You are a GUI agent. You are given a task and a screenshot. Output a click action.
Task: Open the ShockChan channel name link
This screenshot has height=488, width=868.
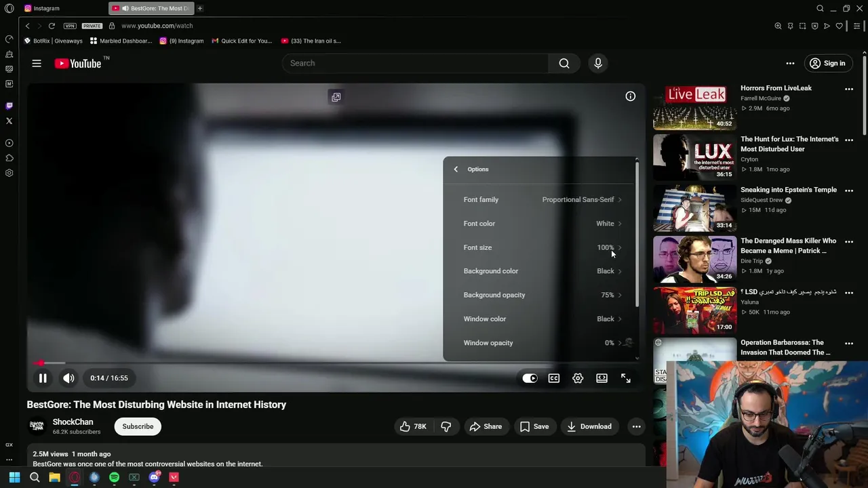pyautogui.click(x=73, y=422)
